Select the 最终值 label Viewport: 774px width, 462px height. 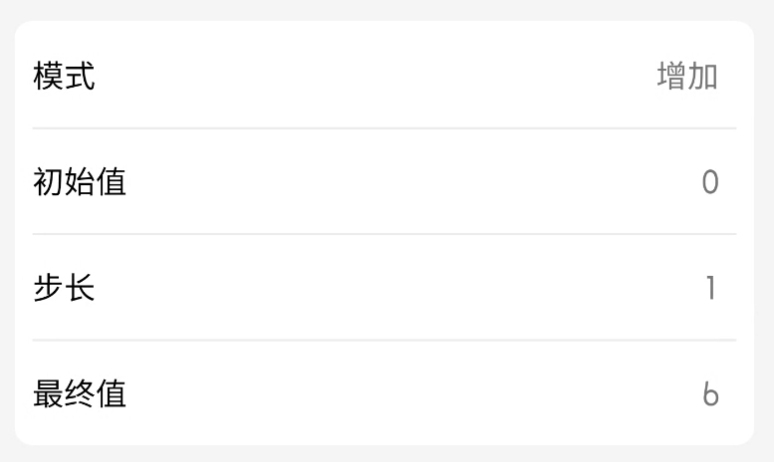coord(80,395)
